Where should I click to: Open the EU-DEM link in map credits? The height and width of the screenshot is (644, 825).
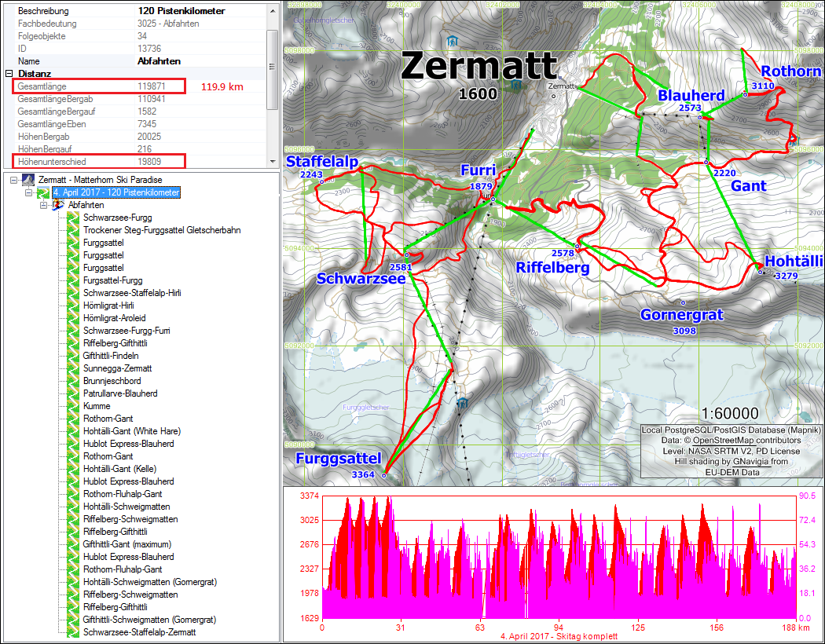click(722, 472)
